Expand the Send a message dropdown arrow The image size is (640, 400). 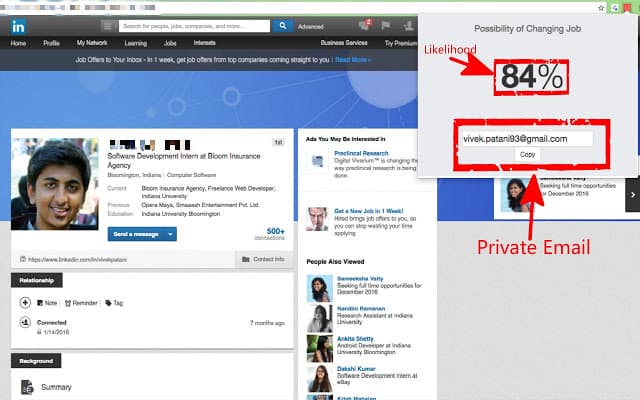tap(170, 234)
